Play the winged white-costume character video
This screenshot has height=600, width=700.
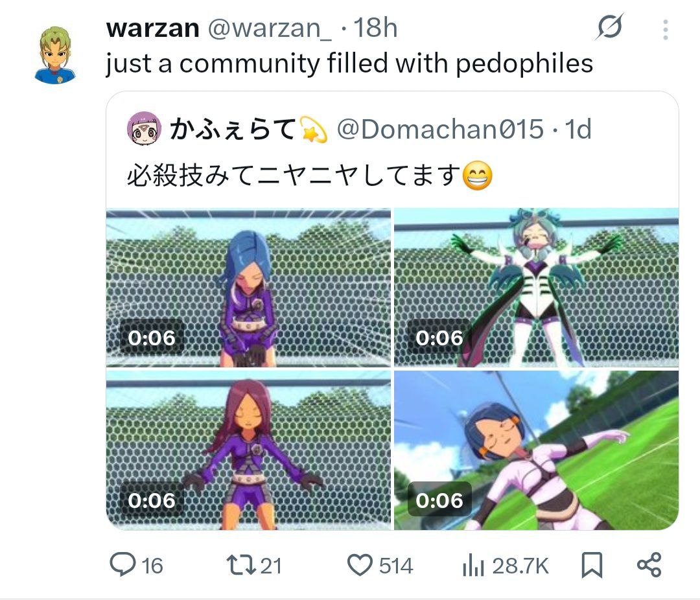coord(536,288)
